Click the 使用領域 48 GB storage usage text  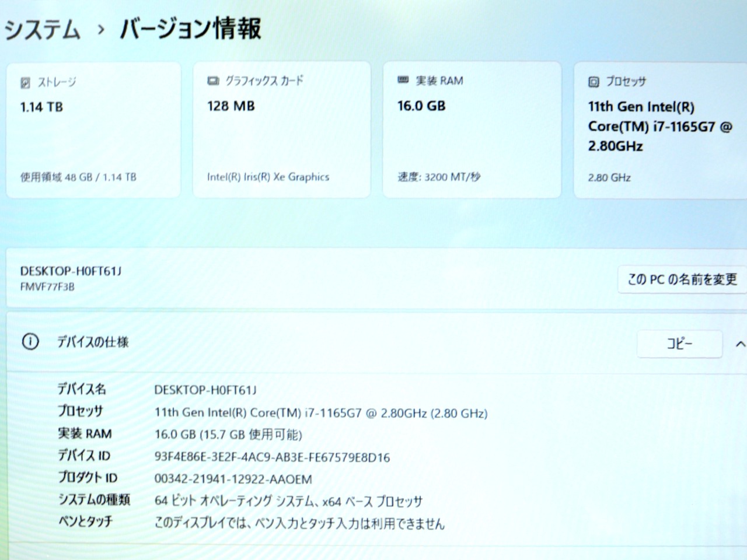click(x=78, y=177)
